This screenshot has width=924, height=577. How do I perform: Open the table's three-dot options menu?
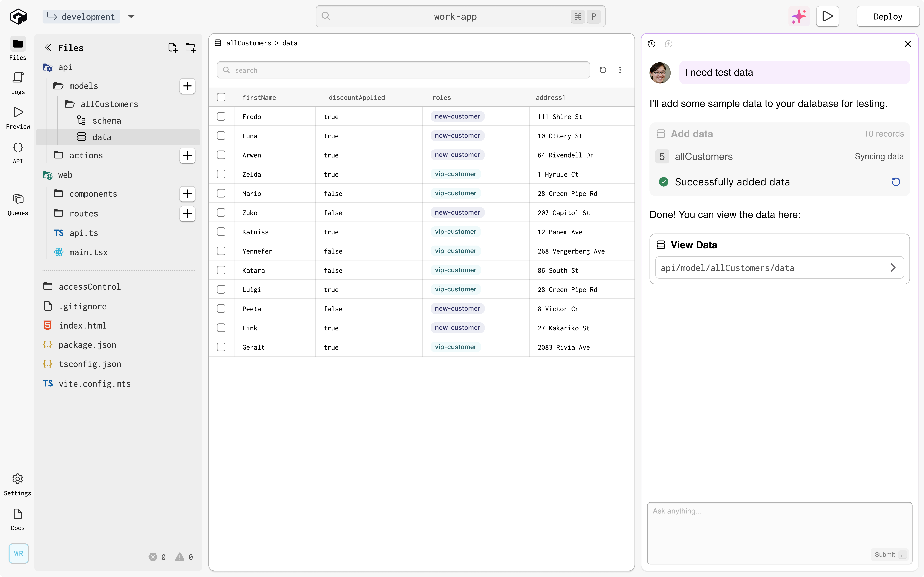pyautogui.click(x=620, y=70)
